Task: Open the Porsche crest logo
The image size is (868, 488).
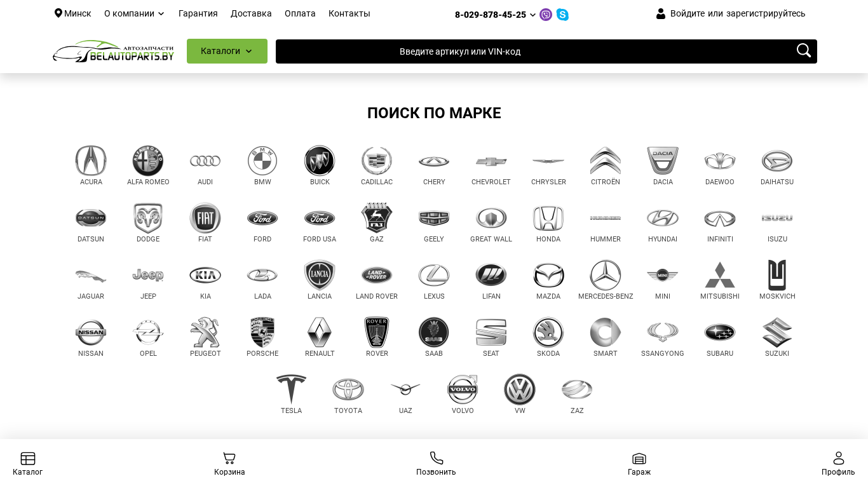Action: [262, 332]
